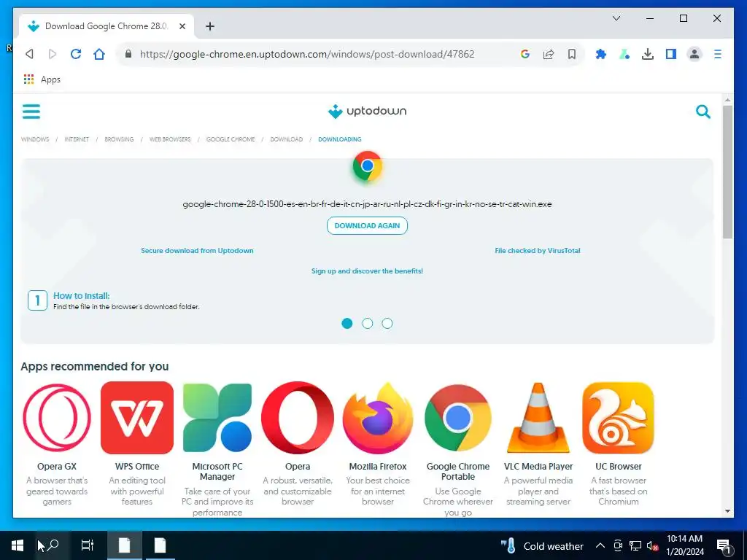The height and width of the screenshot is (560, 747).
Task: Click the Google icon in the address bar
Action: [x=525, y=54]
